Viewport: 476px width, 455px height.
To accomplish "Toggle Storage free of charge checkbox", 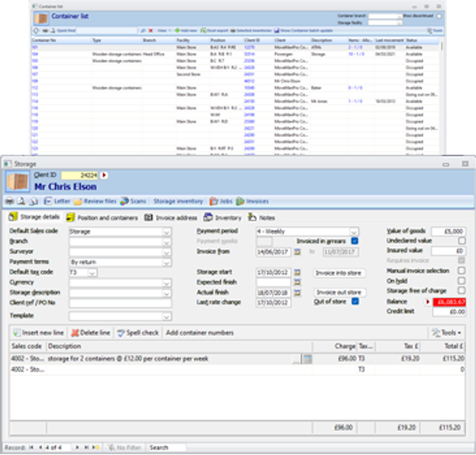I will click(x=462, y=291).
